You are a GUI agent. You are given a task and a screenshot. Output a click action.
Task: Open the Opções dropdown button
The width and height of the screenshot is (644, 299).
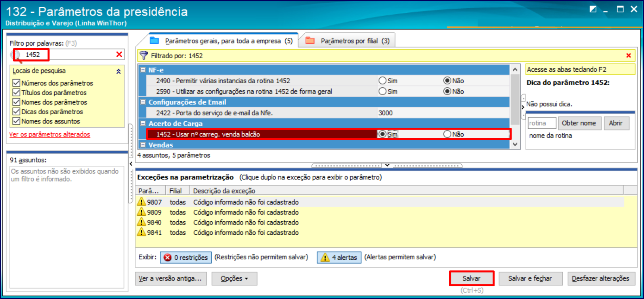click(234, 278)
